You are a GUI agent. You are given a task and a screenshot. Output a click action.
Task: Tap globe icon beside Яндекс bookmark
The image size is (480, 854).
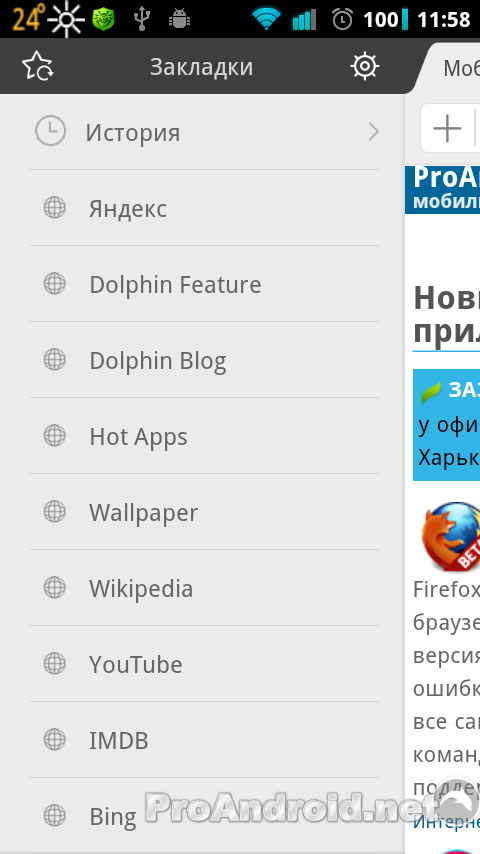54,208
